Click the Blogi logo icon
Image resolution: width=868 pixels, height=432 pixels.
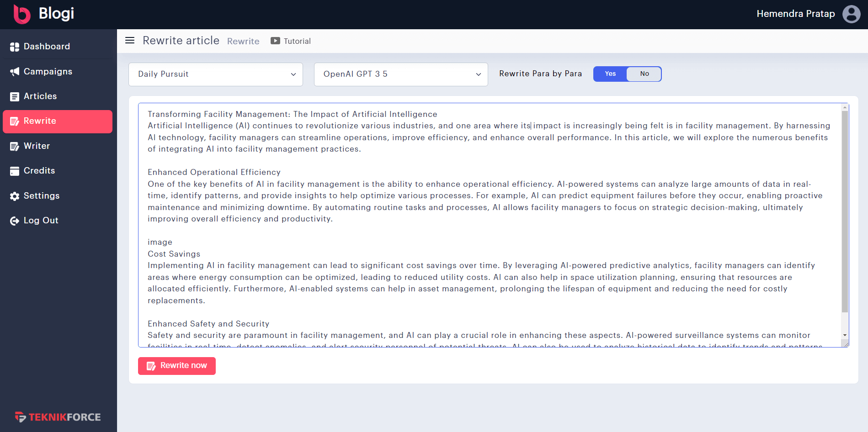pyautogui.click(x=21, y=14)
